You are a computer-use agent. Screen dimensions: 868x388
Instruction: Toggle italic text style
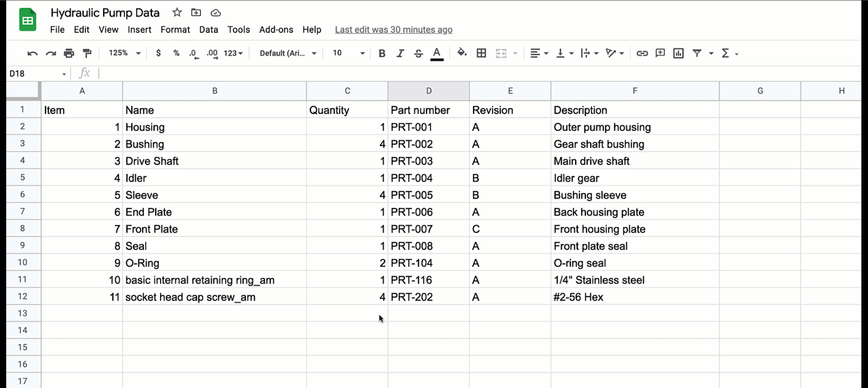[x=400, y=53]
